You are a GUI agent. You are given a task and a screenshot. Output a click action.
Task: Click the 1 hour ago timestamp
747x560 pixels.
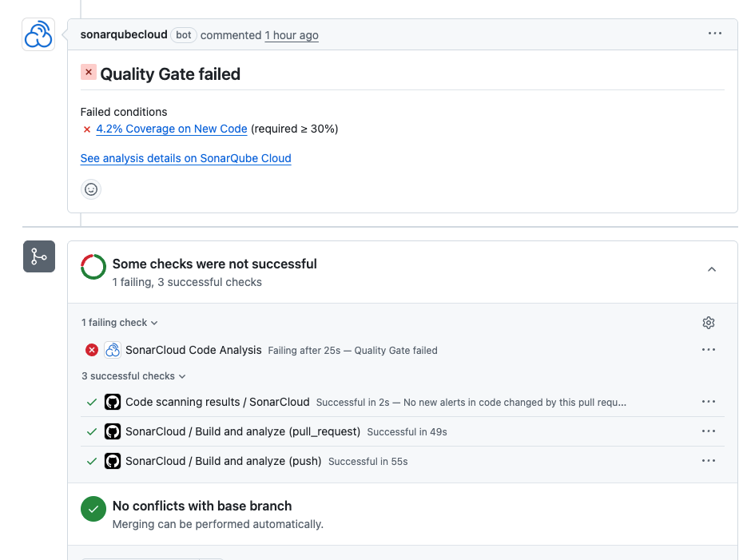point(292,35)
